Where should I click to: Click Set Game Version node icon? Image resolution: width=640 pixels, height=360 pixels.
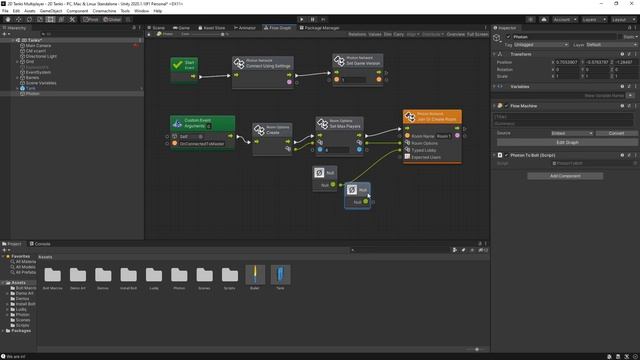tap(339, 60)
